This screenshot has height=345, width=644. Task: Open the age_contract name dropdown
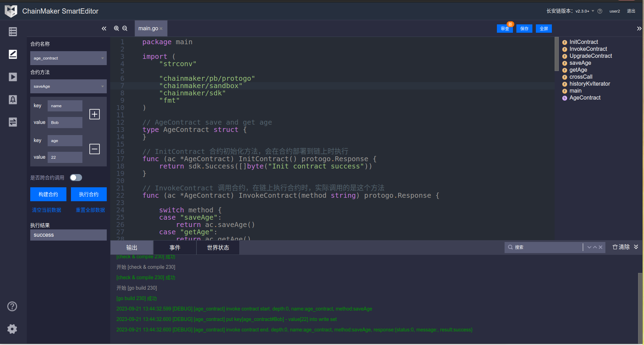coord(68,58)
